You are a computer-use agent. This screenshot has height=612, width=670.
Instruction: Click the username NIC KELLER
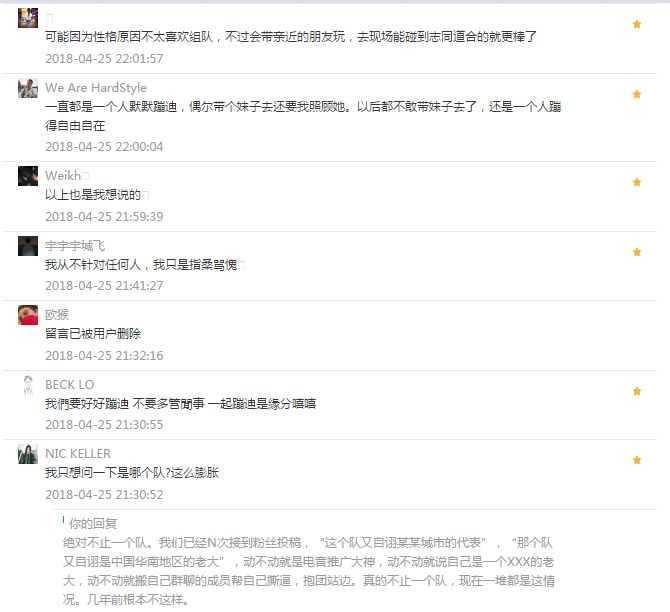click(x=78, y=453)
